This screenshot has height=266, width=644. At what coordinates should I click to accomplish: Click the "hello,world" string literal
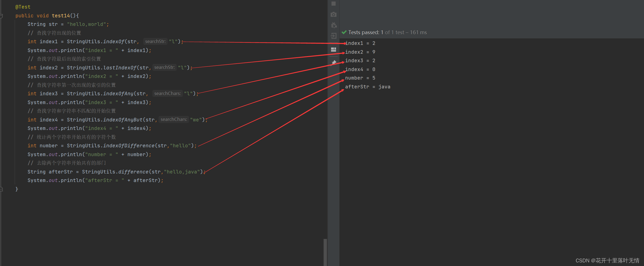[86, 24]
